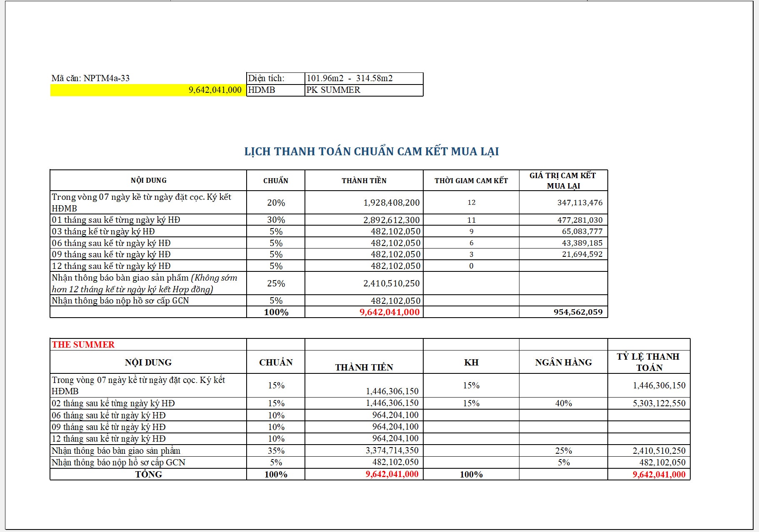The height and width of the screenshot is (532, 759).
Task: Click the buyback total 954,562,059
Action: (x=578, y=312)
